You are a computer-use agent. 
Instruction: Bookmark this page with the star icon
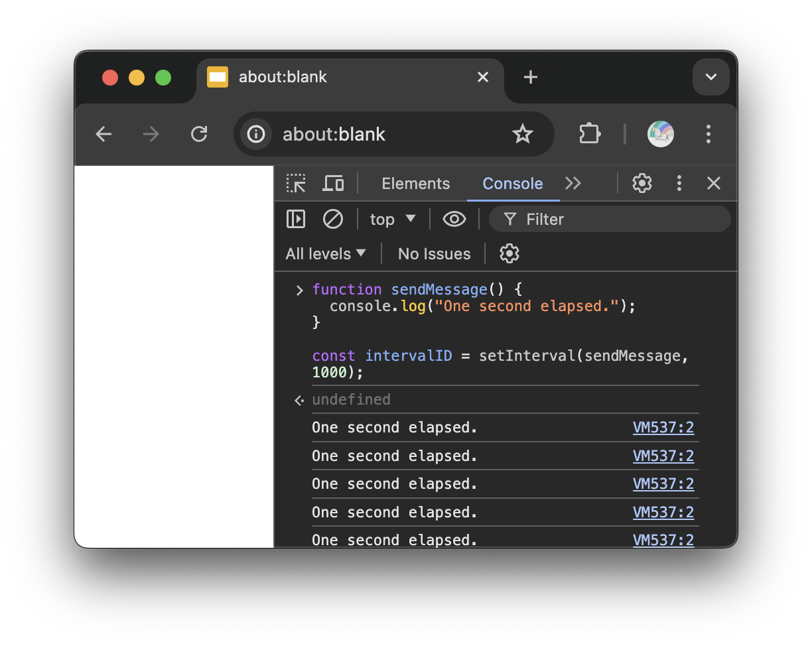point(523,135)
